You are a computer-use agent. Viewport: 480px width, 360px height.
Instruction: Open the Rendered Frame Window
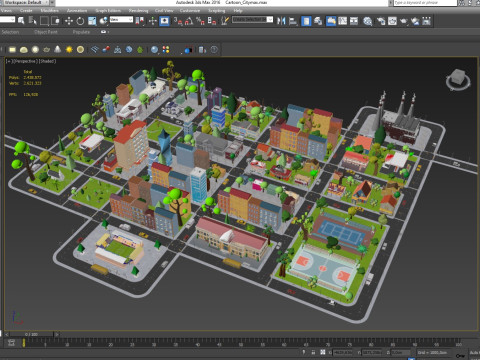(392, 21)
